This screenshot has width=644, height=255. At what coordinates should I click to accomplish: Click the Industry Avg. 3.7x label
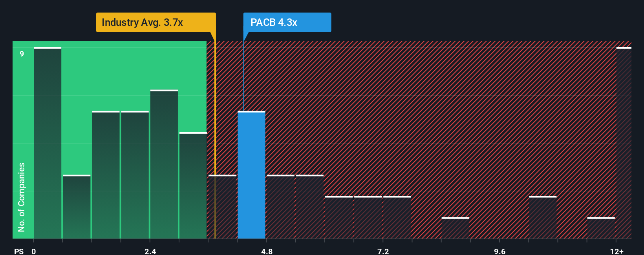click(x=156, y=22)
